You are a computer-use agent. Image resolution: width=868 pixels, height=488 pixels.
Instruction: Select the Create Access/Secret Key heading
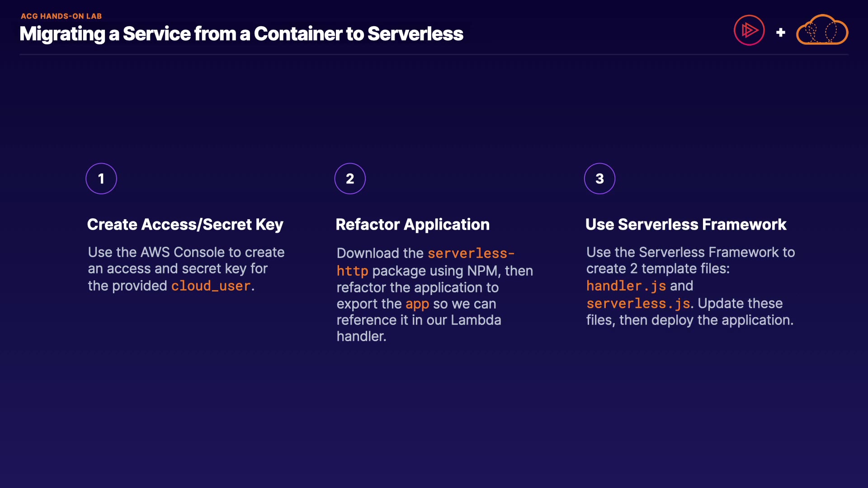click(x=185, y=225)
